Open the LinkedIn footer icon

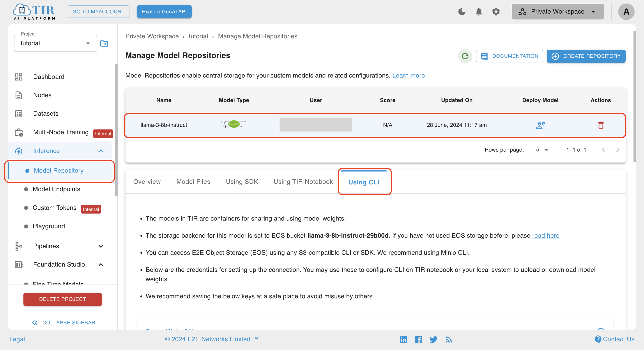point(403,339)
